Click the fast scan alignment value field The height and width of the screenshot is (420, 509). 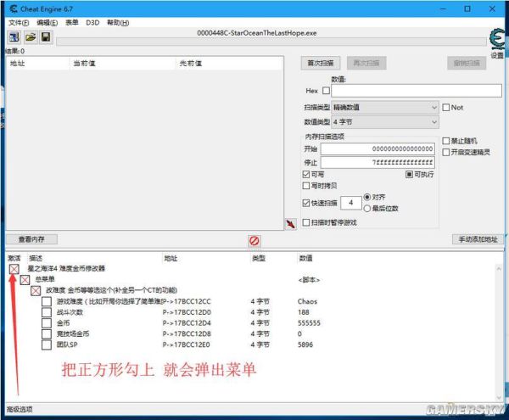351,203
